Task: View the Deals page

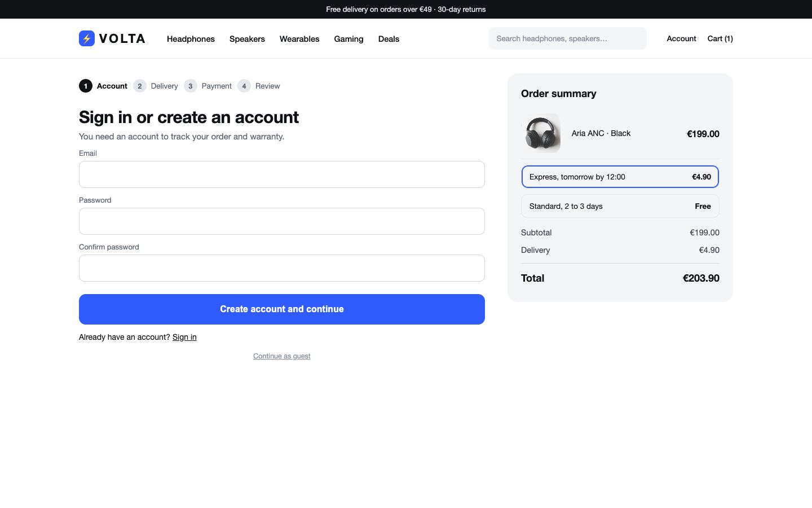Action: [389, 39]
